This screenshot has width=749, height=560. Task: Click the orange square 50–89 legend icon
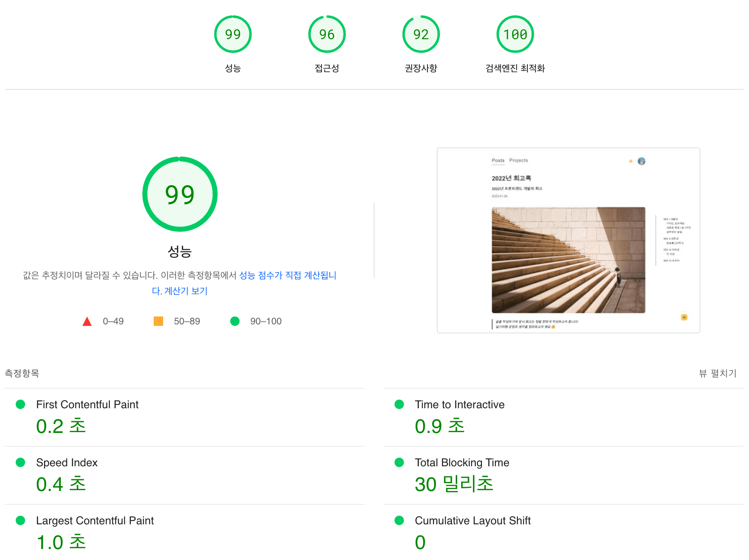(158, 321)
